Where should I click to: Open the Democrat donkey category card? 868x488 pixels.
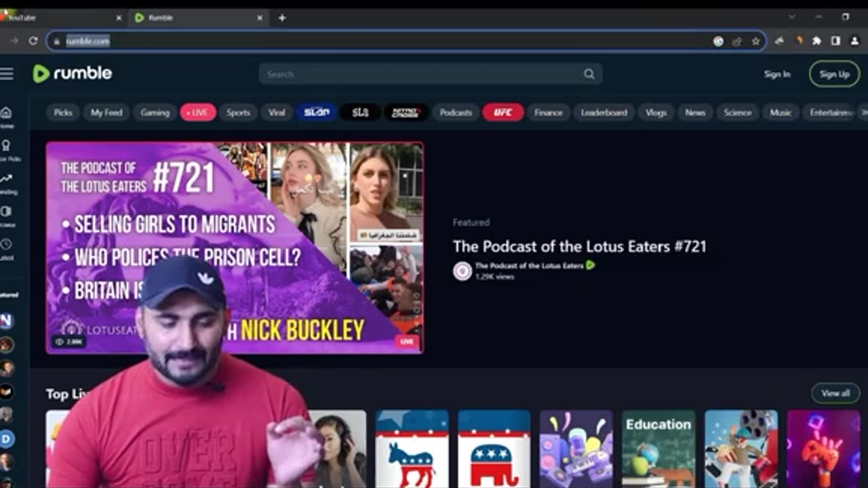coord(412,449)
